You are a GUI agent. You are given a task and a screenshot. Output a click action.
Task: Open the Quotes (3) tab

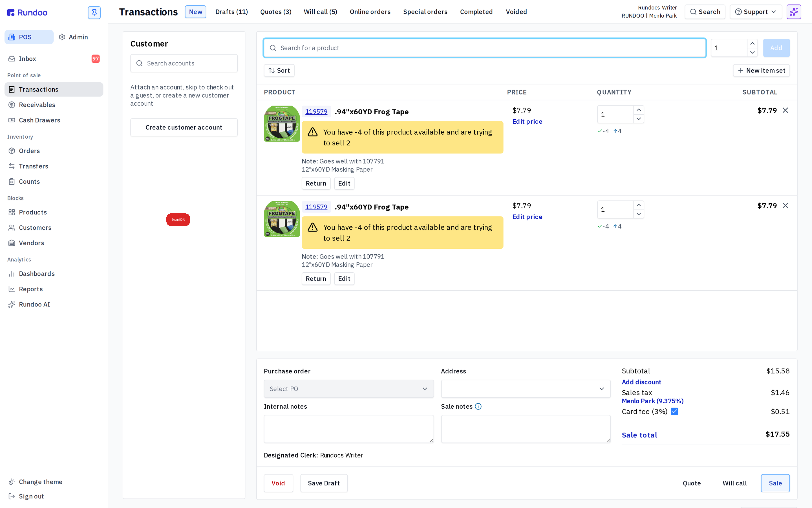[x=276, y=12]
